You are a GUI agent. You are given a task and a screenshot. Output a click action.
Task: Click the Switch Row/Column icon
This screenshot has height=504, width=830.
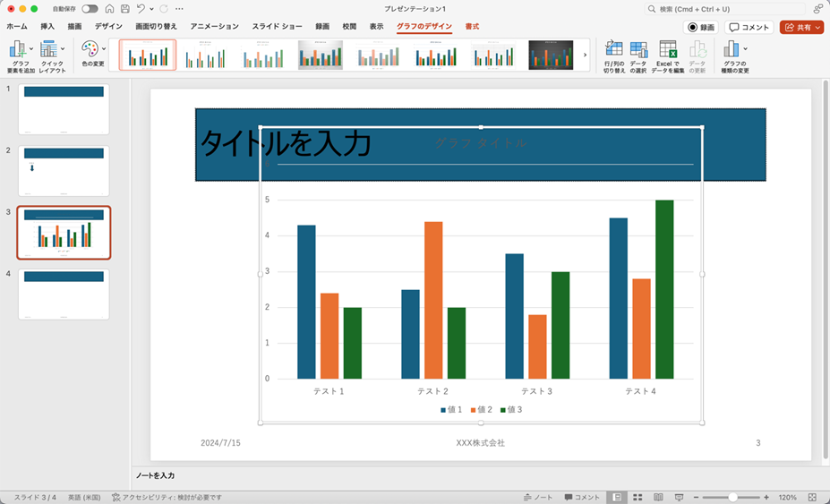click(614, 48)
